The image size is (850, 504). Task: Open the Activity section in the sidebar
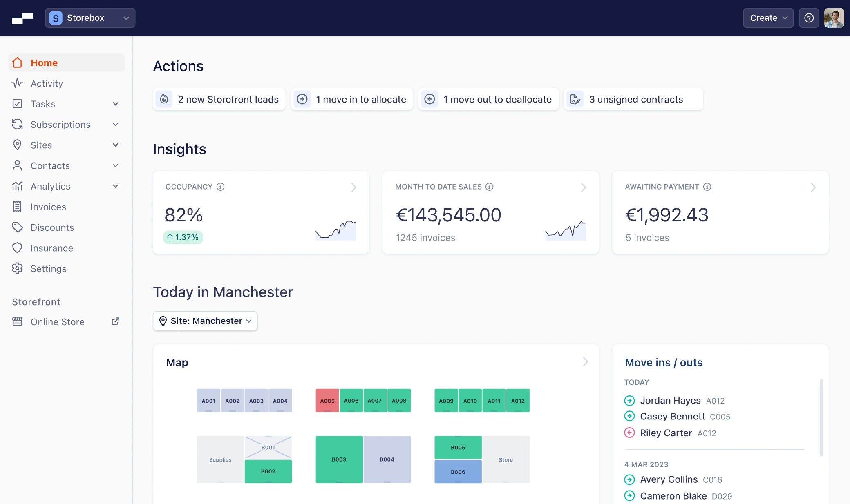tap(47, 83)
